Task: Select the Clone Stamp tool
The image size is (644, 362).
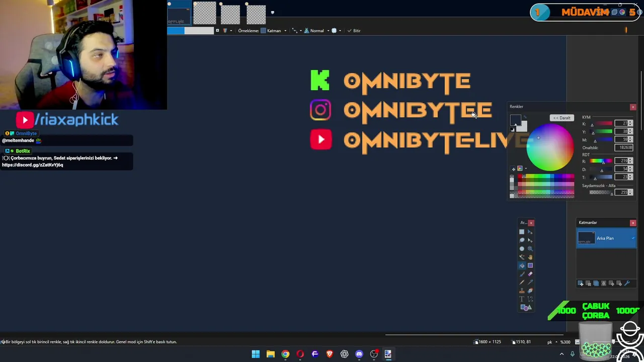Action: [x=522, y=291]
